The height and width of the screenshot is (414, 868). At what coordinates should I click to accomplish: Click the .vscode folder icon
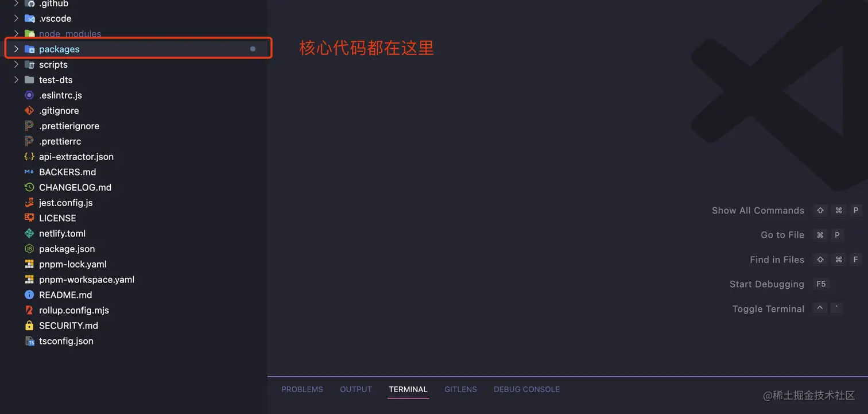pos(29,18)
